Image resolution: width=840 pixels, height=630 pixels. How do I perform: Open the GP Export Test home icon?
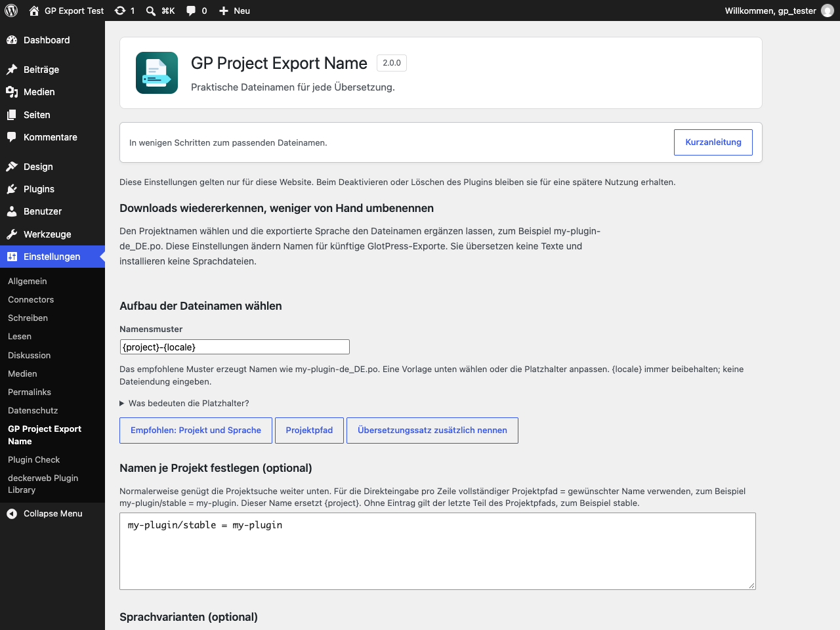click(34, 10)
